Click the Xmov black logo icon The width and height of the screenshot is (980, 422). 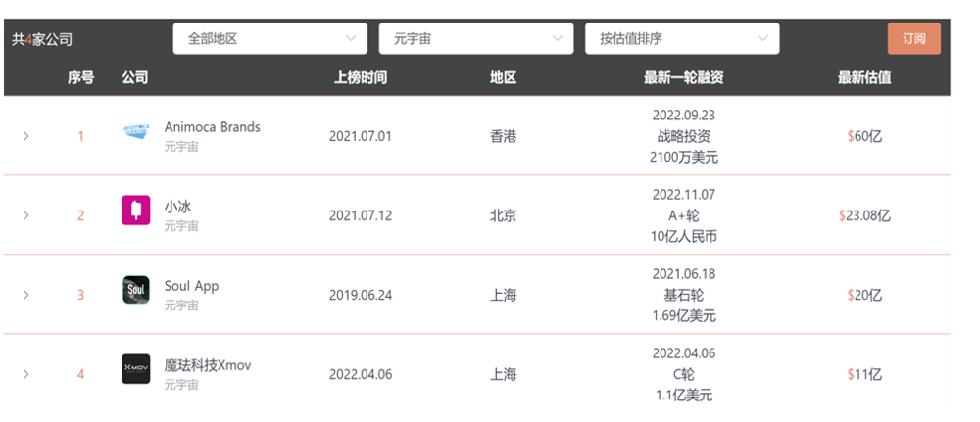pos(135,369)
